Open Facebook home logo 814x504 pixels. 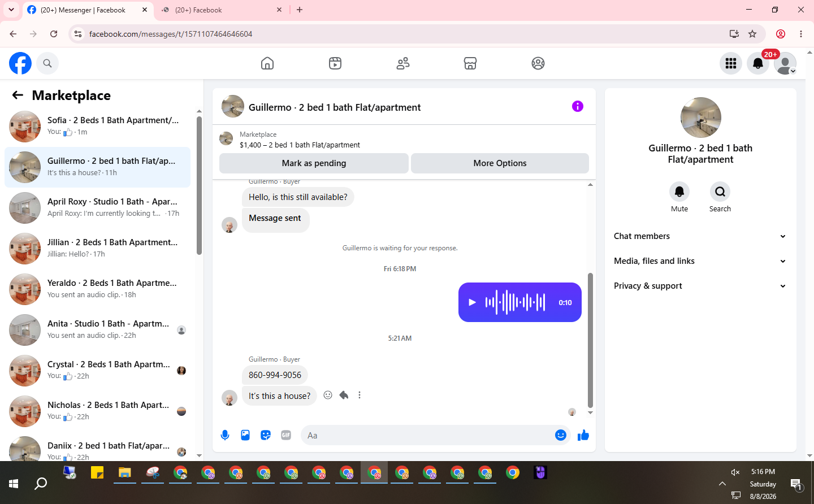[20, 63]
